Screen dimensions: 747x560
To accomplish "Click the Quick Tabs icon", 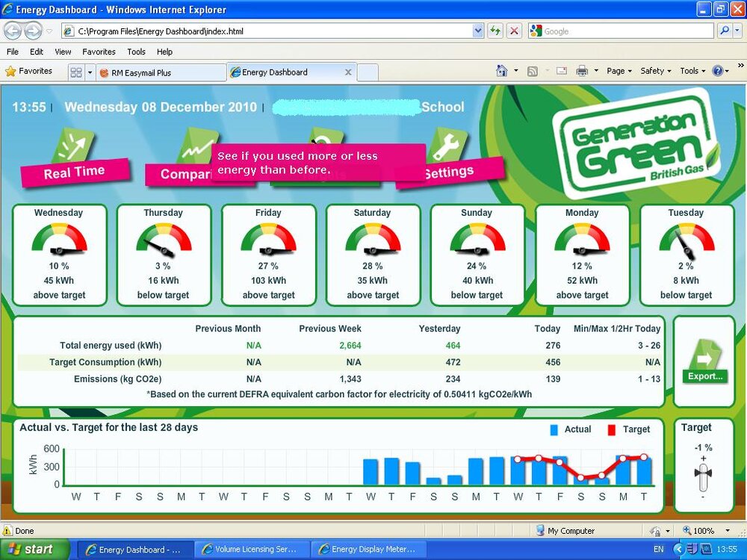I will pyautogui.click(x=76, y=72).
